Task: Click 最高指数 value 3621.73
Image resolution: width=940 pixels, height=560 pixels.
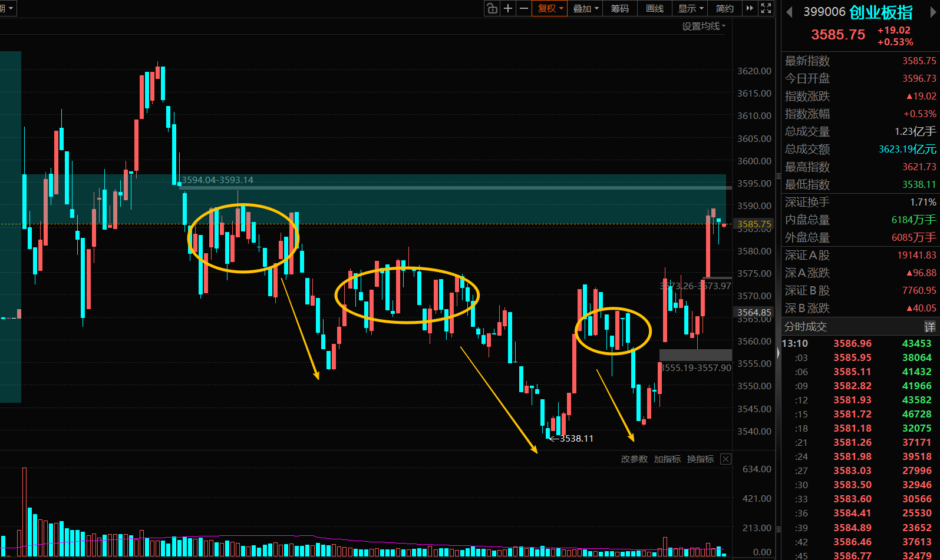Action: [x=919, y=167]
